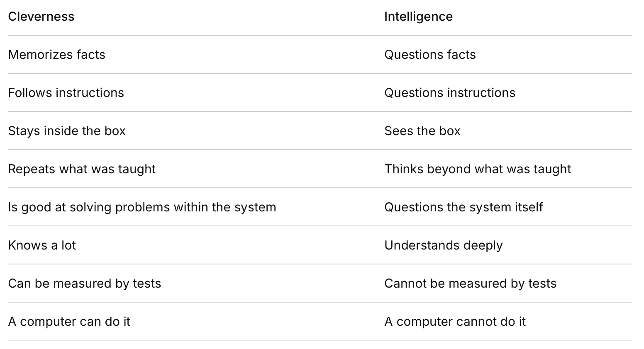
Task: Click the 'Knows a lot' cell
Action: (x=42, y=245)
